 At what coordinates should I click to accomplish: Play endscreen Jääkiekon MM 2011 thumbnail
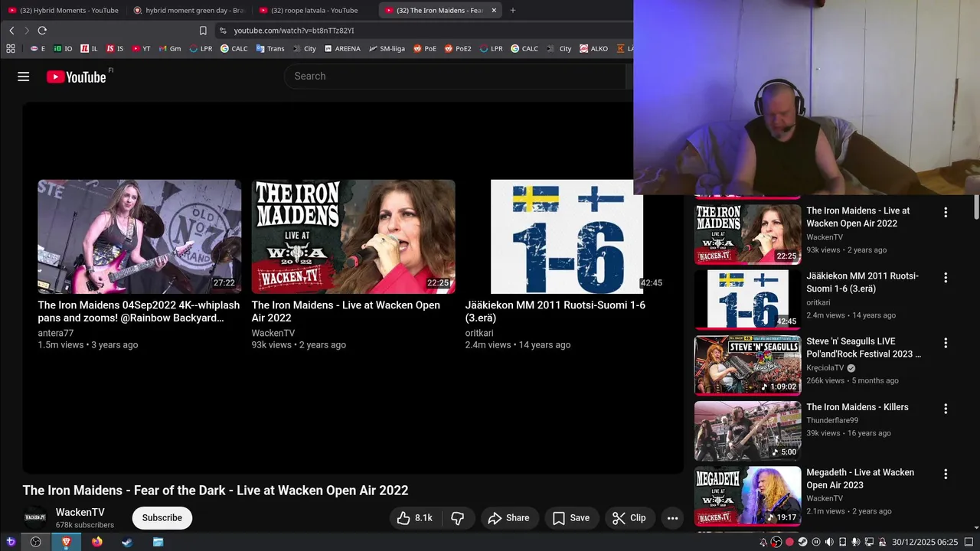click(567, 236)
